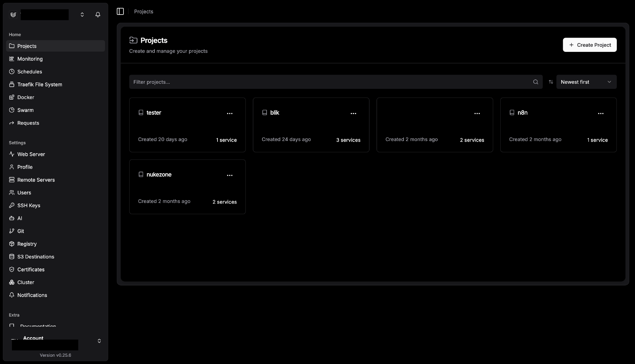Click the Projects breadcrumb link

point(144,12)
